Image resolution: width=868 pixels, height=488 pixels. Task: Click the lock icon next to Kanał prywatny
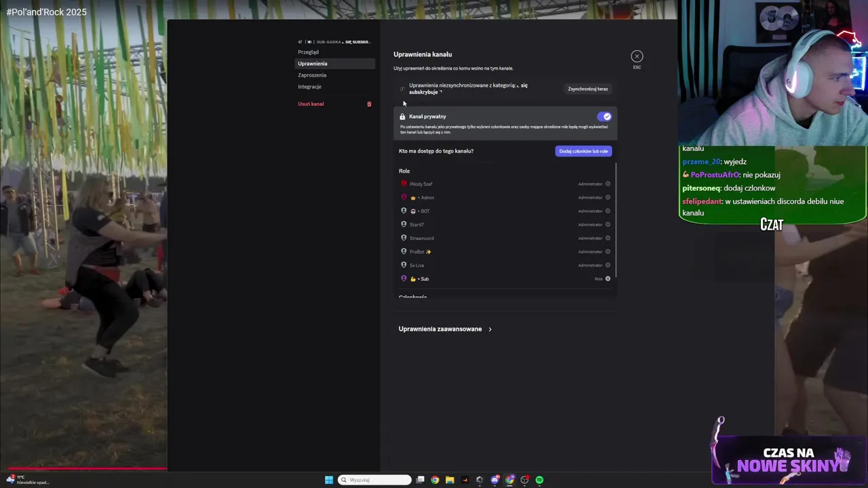click(402, 117)
